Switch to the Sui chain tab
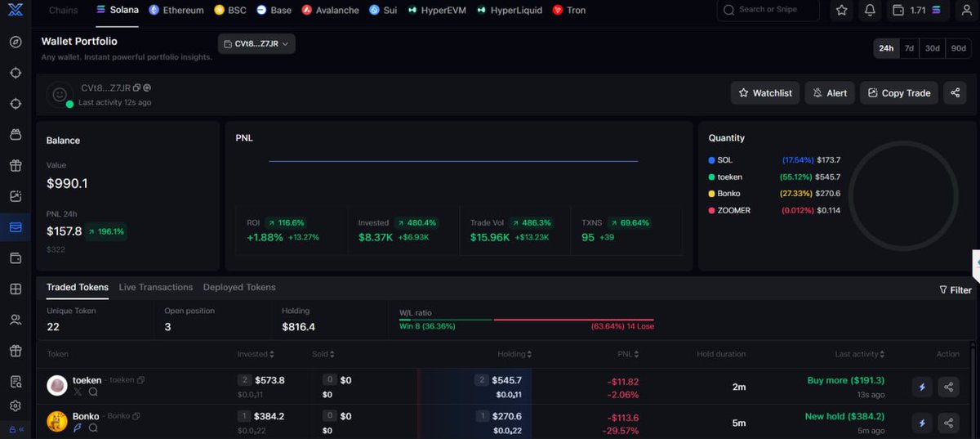The image size is (980, 439). click(384, 11)
